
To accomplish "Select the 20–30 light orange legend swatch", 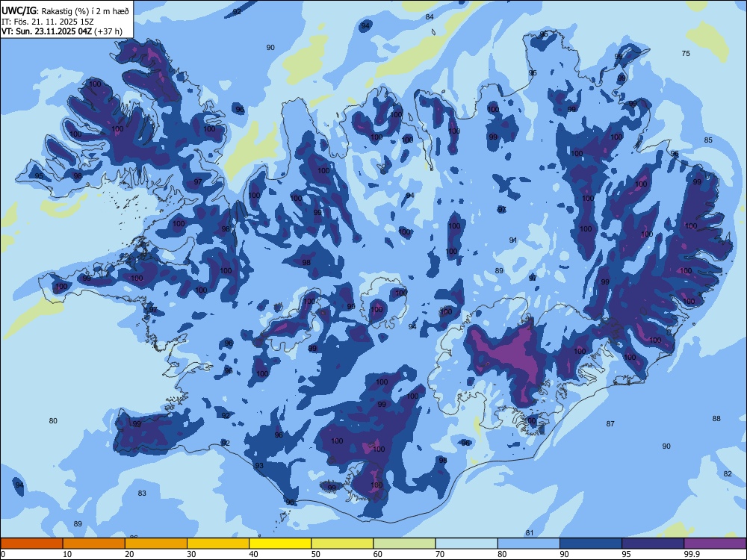I will [156, 544].
